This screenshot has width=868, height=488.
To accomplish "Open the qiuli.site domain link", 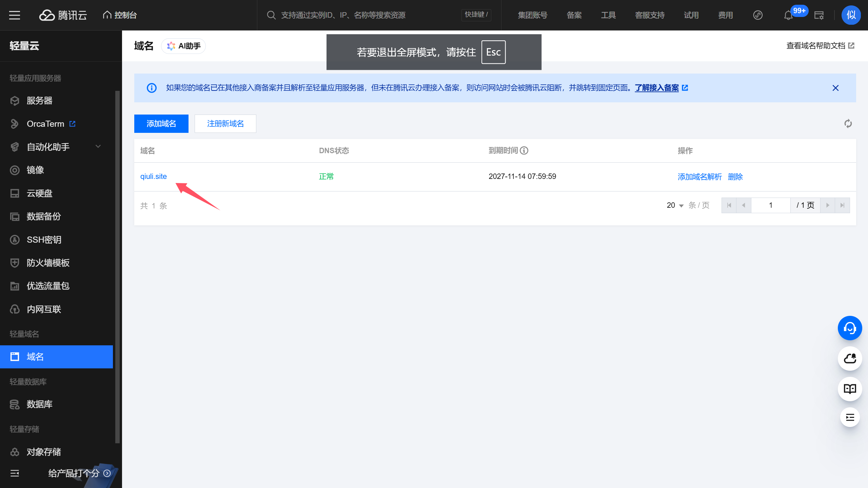I will tap(154, 176).
